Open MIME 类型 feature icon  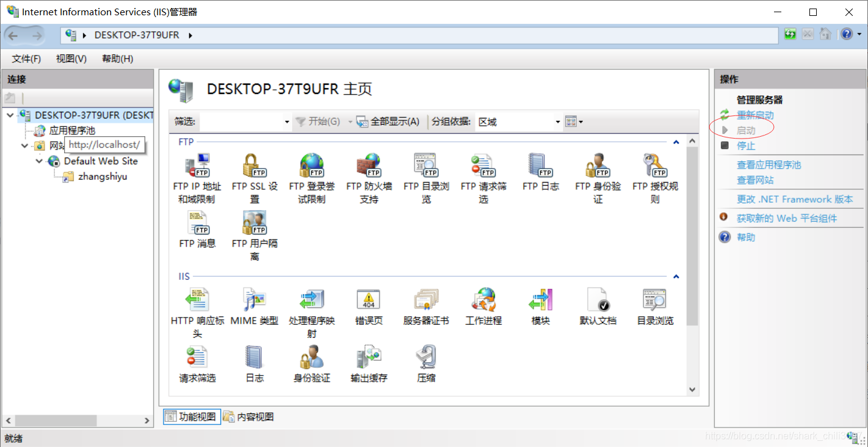pos(255,299)
